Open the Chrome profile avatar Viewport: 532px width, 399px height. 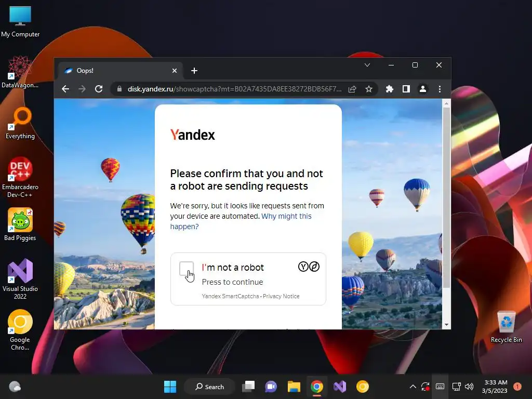point(423,89)
